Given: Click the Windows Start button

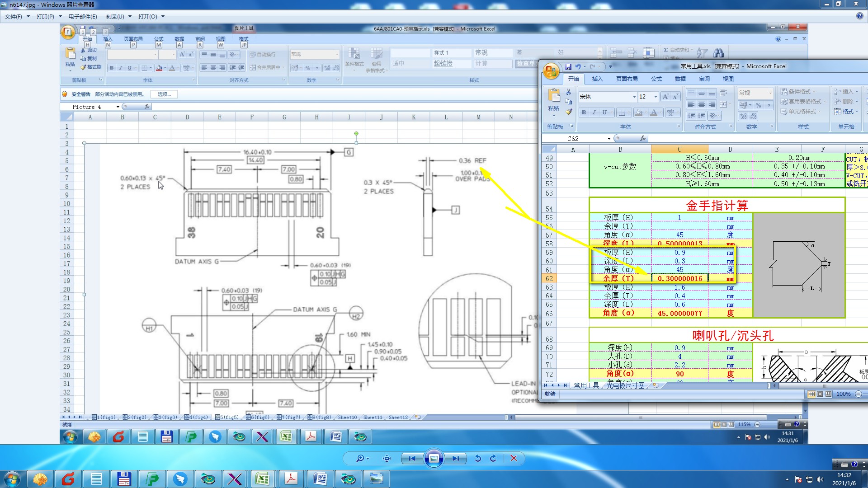Looking at the screenshot, I should (x=12, y=479).
